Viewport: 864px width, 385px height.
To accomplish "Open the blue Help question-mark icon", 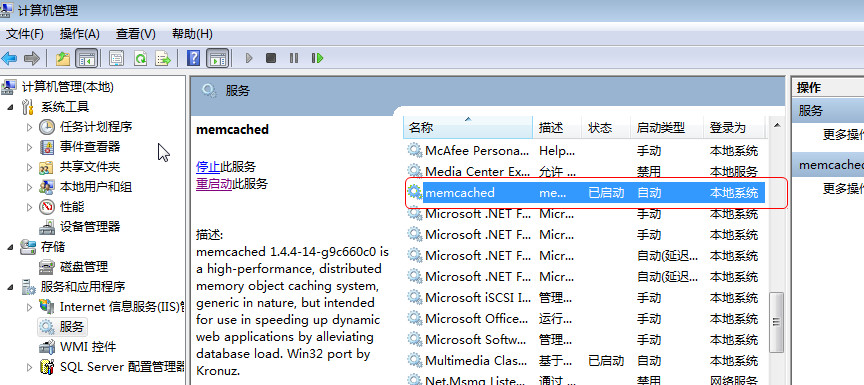I will coord(193,58).
